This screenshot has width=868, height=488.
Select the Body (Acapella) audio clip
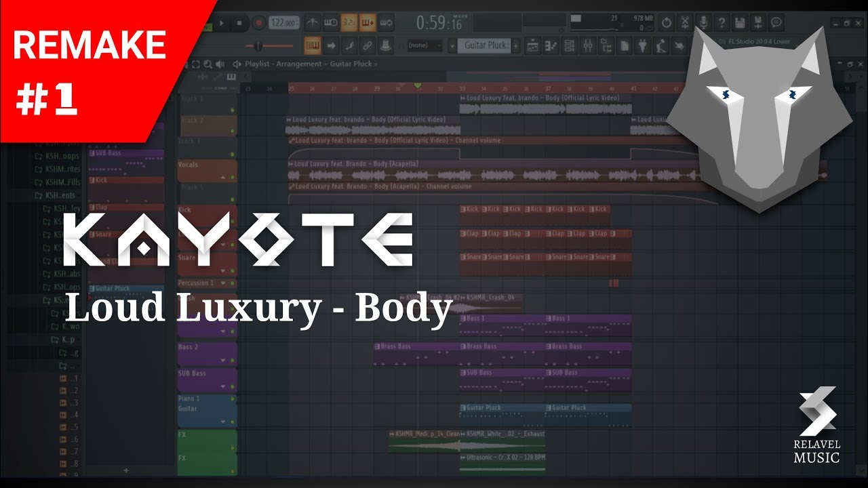556,172
